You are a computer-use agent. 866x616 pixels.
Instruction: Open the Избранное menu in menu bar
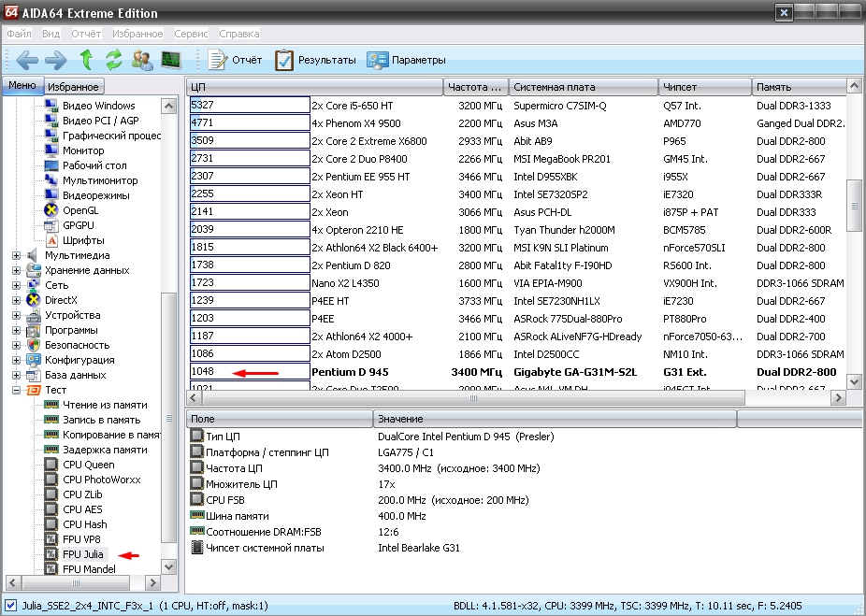(x=137, y=34)
